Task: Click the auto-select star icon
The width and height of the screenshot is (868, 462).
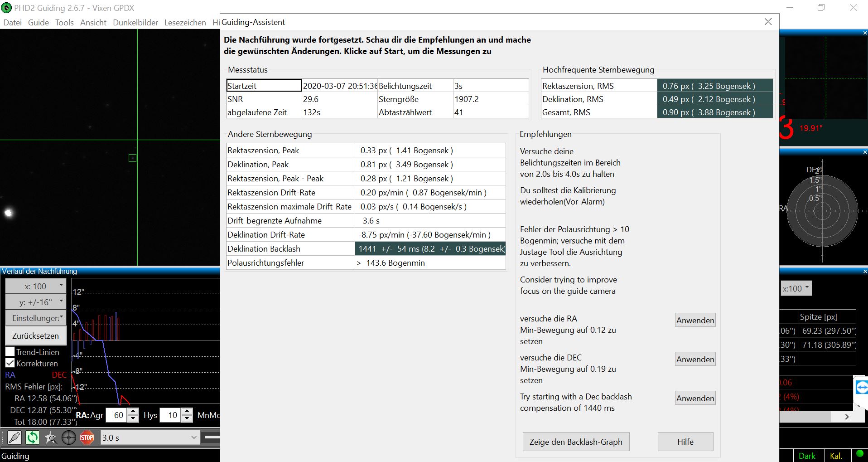Action: pos(51,438)
